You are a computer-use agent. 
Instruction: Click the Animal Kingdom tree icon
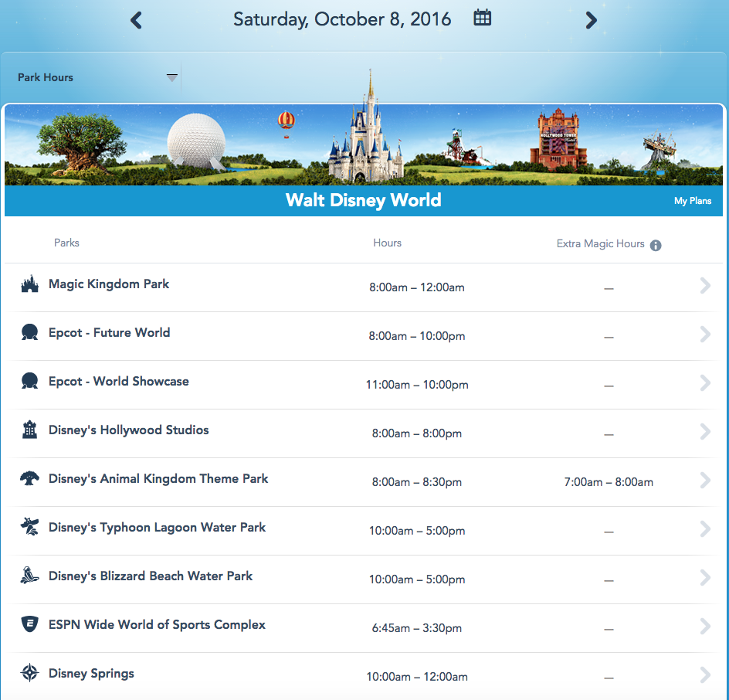[x=29, y=479]
